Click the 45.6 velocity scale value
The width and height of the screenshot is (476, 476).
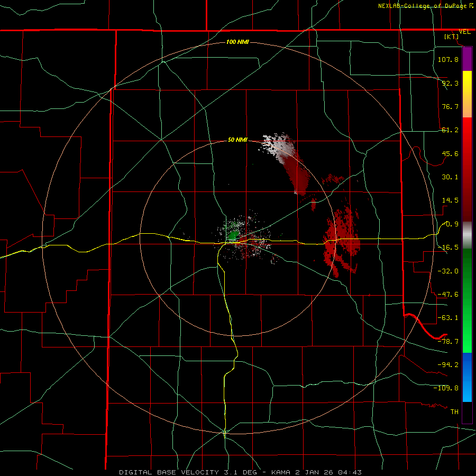(x=450, y=153)
